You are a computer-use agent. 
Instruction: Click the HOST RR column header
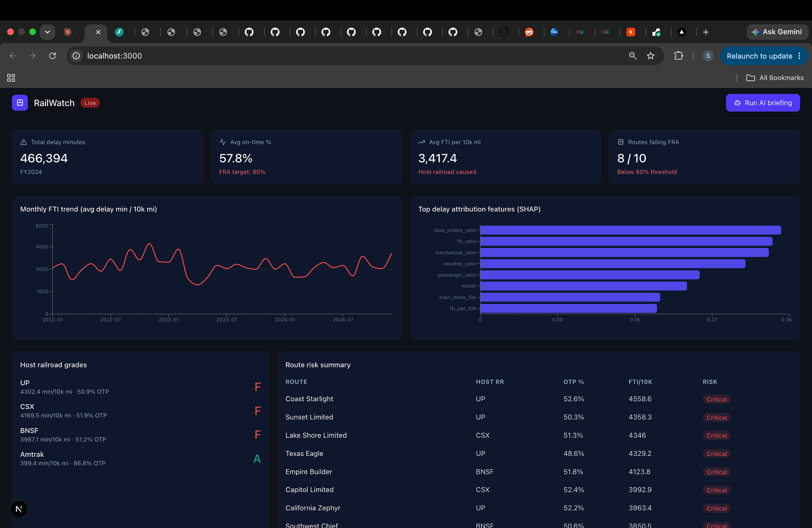(490, 382)
